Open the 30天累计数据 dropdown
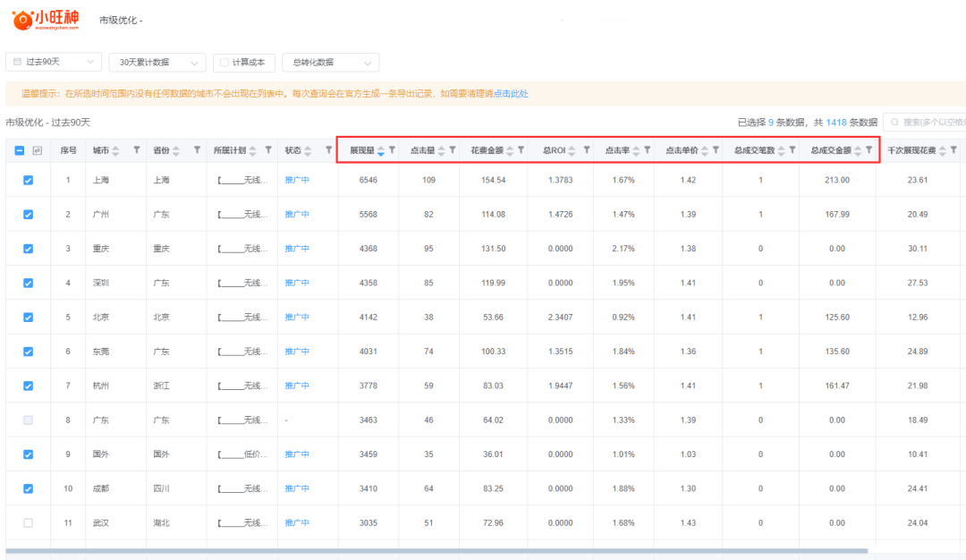The width and height of the screenshot is (966, 560). pos(157,63)
